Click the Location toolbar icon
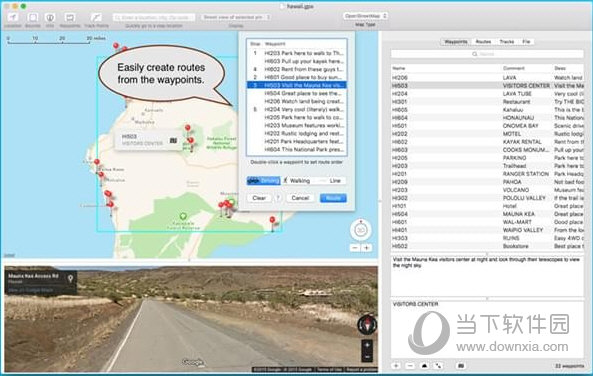This screenshot has width=593, height=376. coord(13,17)
